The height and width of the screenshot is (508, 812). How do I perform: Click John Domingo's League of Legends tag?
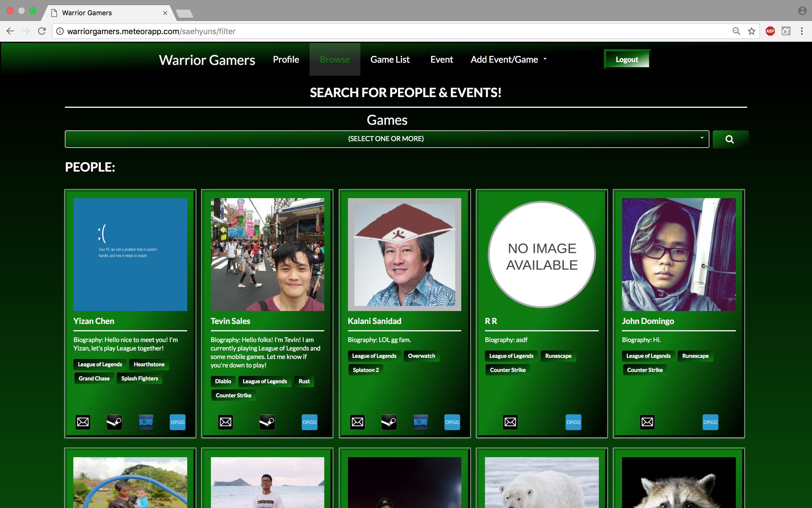[648, 356]
